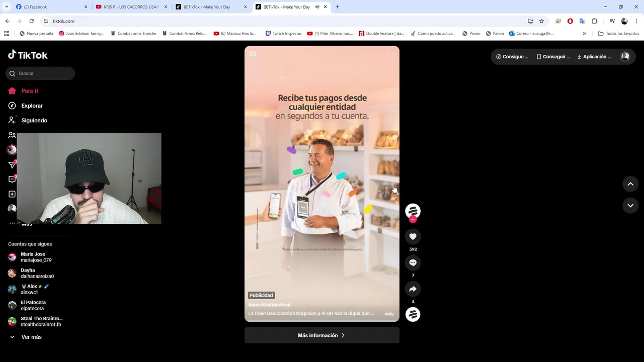Switch to the (8)TikTok tab

pos(211,7)
